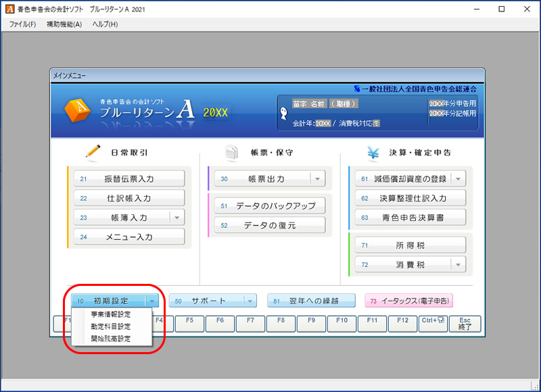Open the サポート dropdown arrow
The width and height of the screenshot is (541, 392).
point(250,301)
